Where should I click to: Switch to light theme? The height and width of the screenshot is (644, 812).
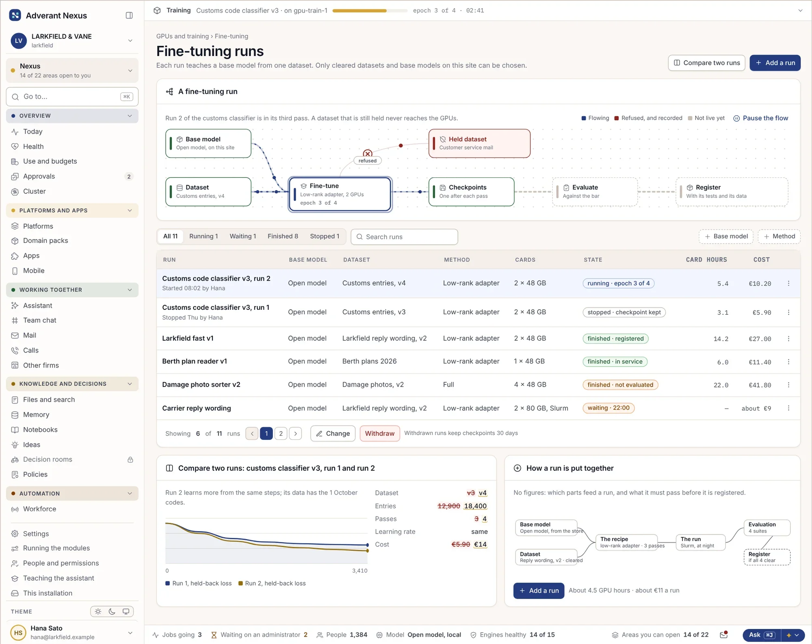(x=98, y=612)
